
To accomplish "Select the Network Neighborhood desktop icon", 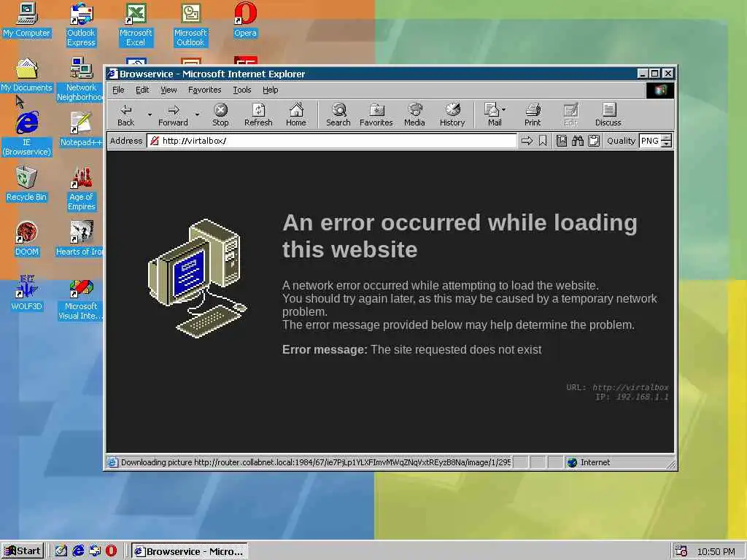I will [80, 79].
